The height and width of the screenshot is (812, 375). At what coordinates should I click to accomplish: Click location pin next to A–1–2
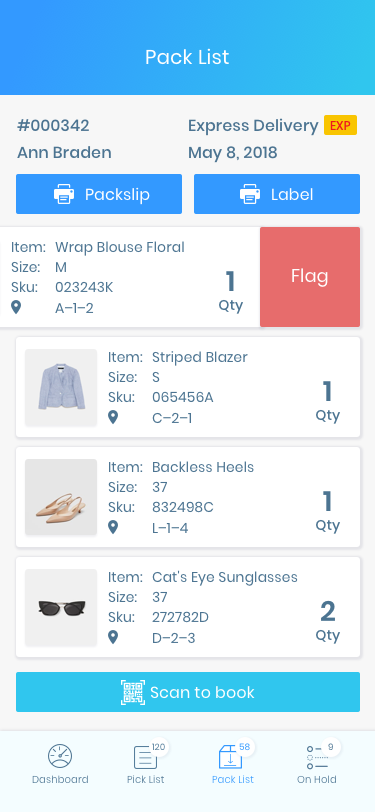pos(16,308)
